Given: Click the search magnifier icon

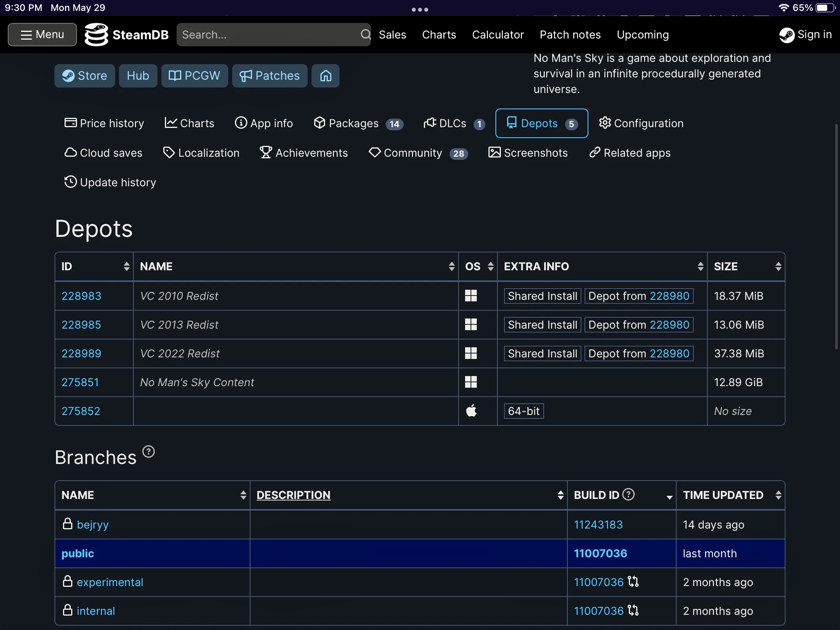Looking at the screenshot, I should [x=366, y=35].
